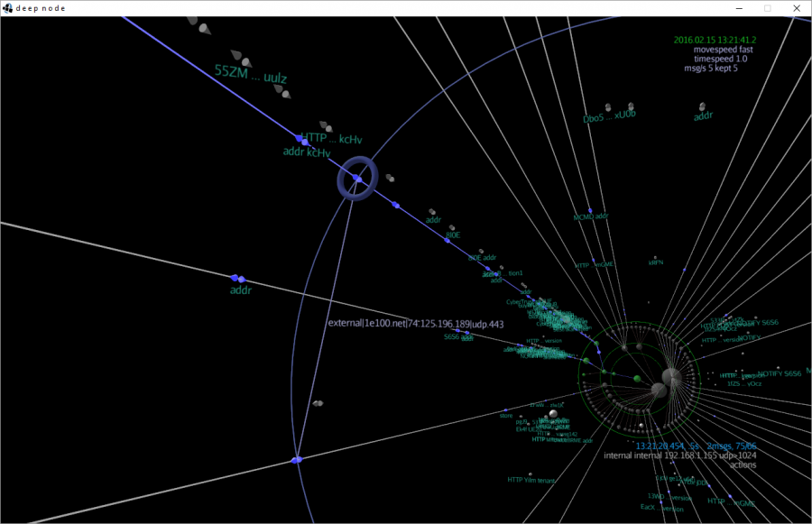Click the 'EacX ... version' label
Image resolution: width=812 pixels, height=524 pixels.
pos(662,508)
